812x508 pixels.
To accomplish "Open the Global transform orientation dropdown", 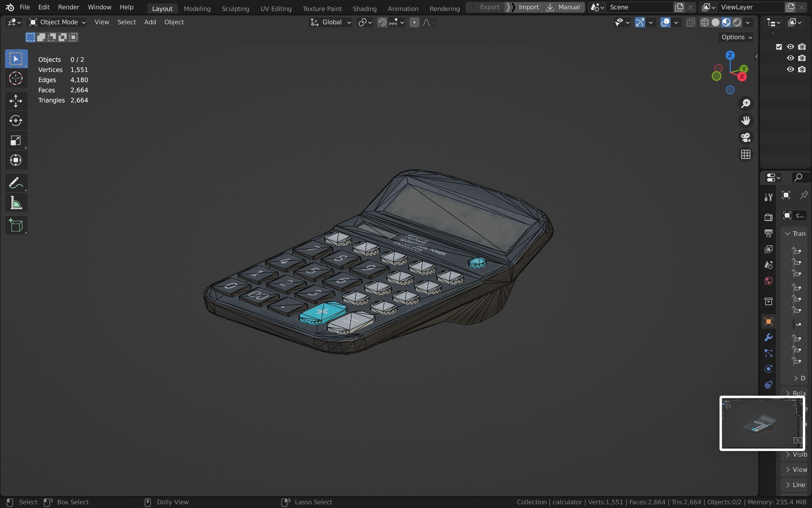I will coord(330,22).
